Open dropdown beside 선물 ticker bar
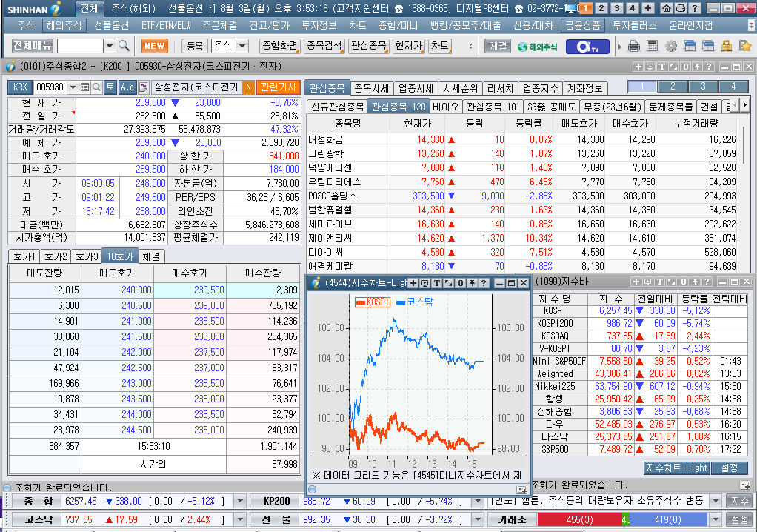The width and height of the screenshot is (757, 532). tap(478, 519)
